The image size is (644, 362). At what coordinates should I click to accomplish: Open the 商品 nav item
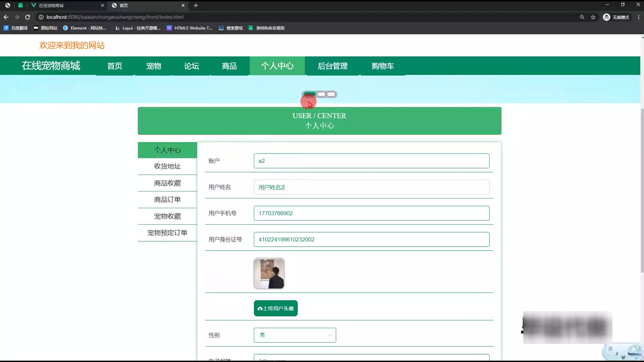pyautogui.click(x=229, y=66)
